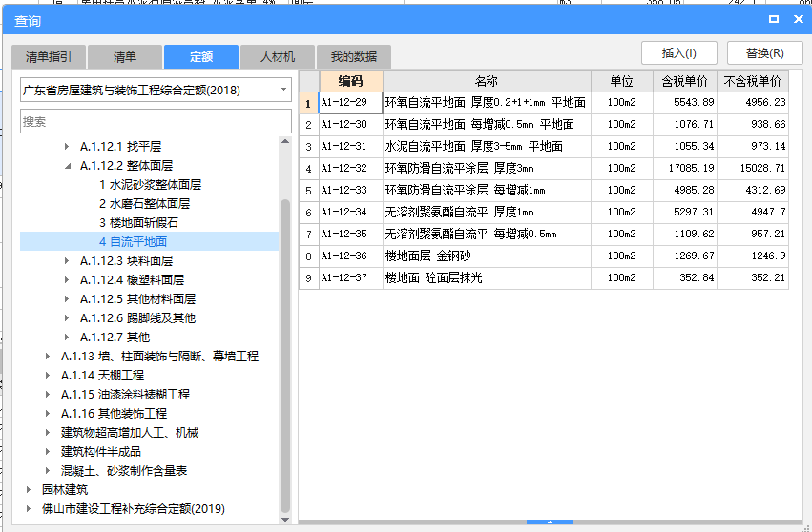Select 1 水泥砂浆整体面层 tree item
This screenshot has width=812, height=532.
click(x=150, y=185)
